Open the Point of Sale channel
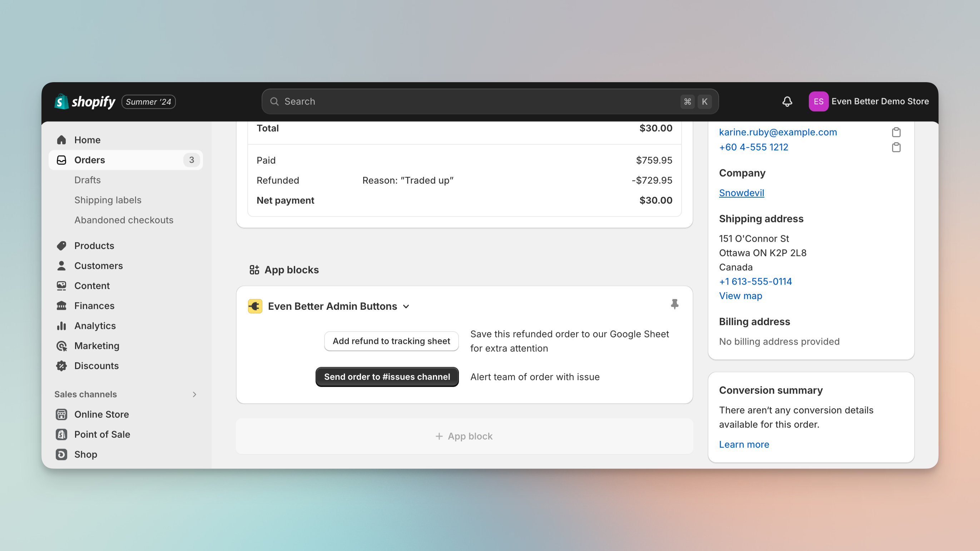This screenshot has width=980, height=551. 125,434
